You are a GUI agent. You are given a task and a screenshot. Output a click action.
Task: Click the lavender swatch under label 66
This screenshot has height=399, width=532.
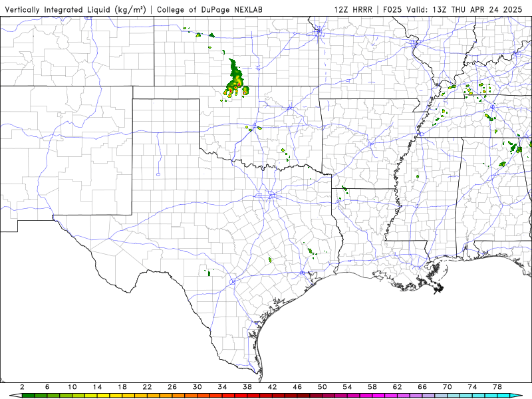[428, 396]
